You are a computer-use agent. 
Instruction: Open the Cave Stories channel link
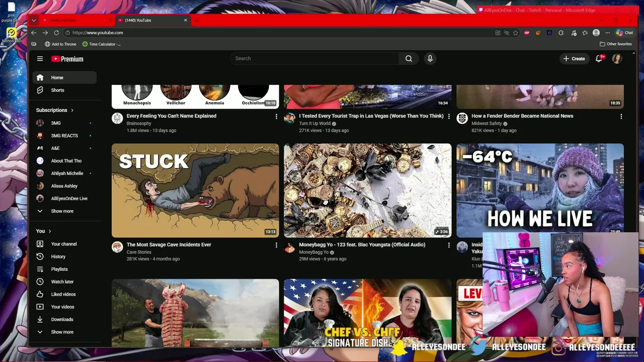[139, 252]
